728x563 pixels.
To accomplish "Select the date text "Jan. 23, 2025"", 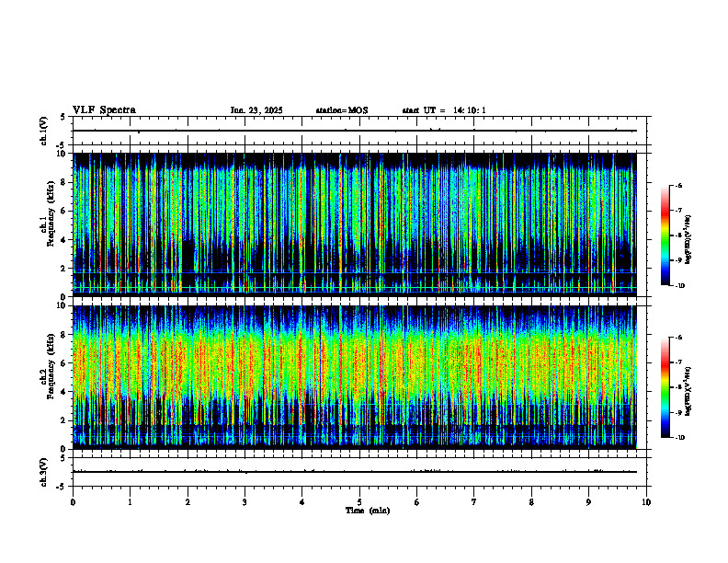I will [256, 110].
